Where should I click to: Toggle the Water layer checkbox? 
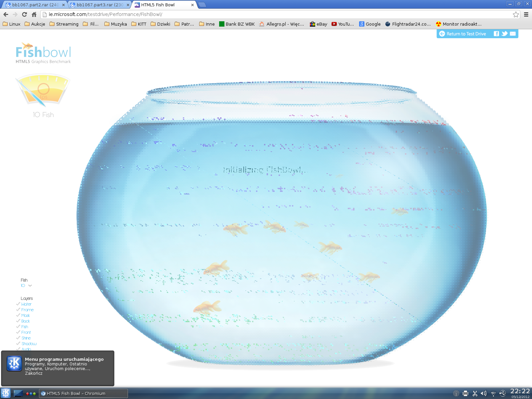18,304
